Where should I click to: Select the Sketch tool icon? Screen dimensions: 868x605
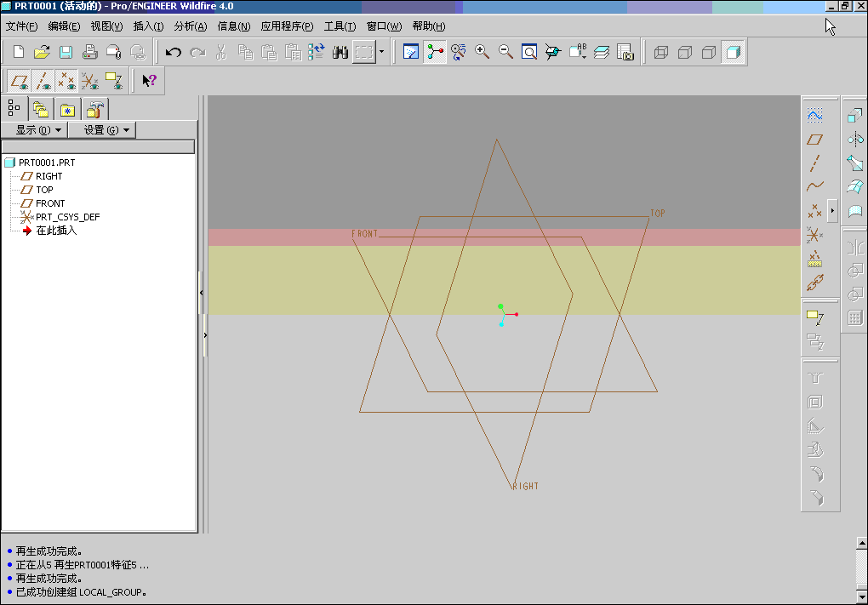click(x=814, y=115)
